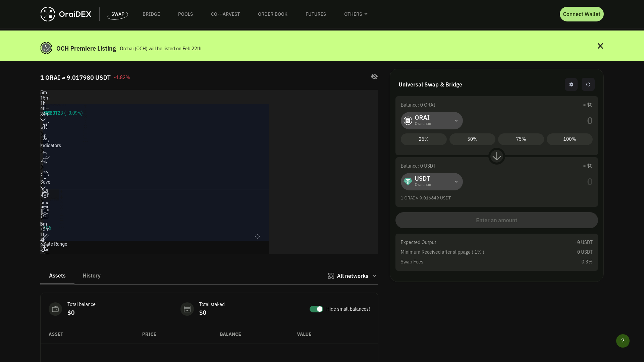Image resolution: width=644 pixels, height=362 pixels.
Task: Click the ASSET column header
Action: tap(56, 334)
